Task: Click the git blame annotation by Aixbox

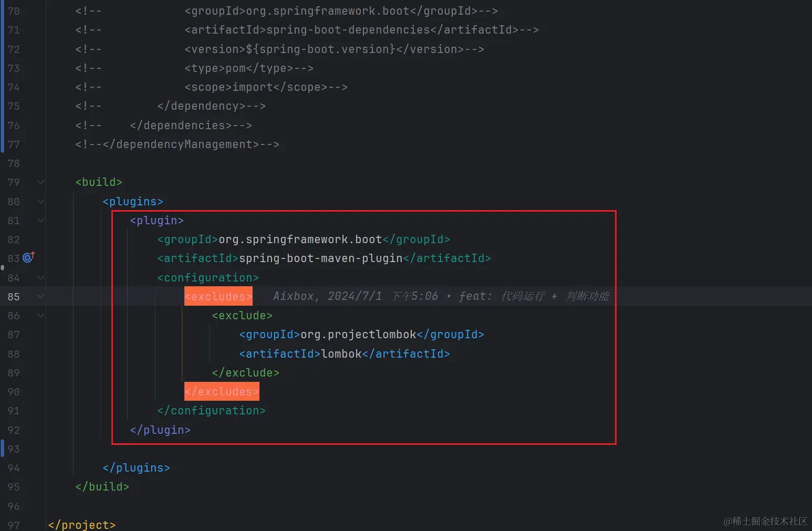Action: (x=441, y=296)
